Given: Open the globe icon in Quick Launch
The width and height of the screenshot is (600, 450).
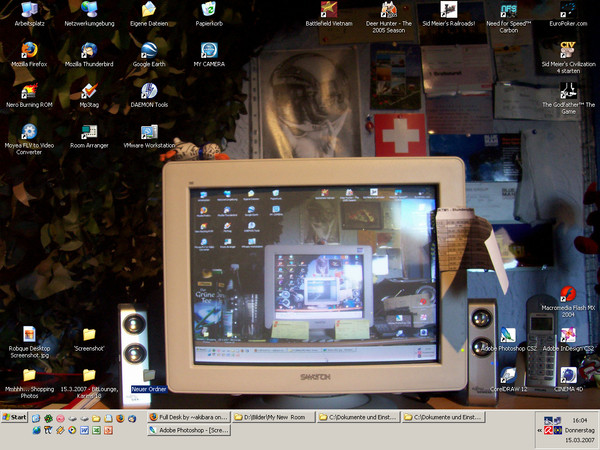Looking at the screenshot, I should (x=36, y=430).
